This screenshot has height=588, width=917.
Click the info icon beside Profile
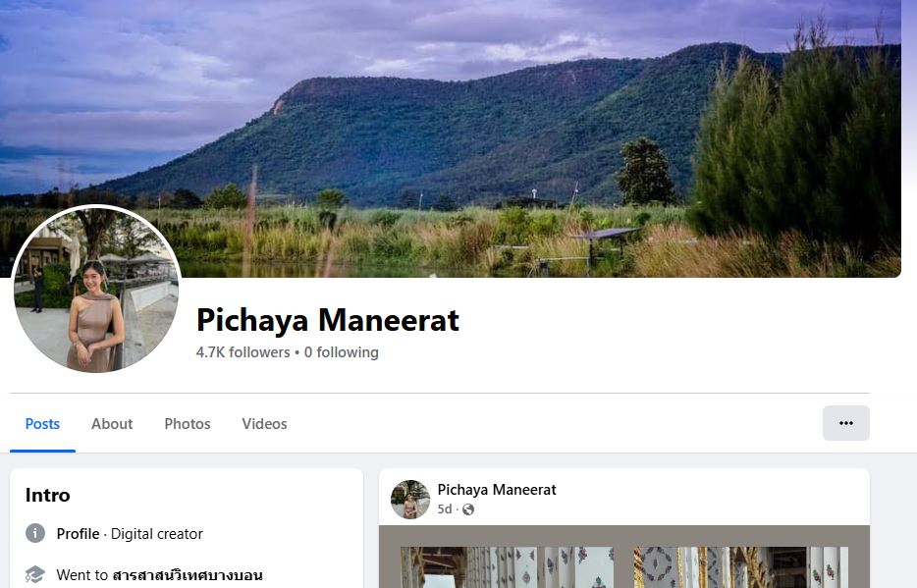coord(35,533)
